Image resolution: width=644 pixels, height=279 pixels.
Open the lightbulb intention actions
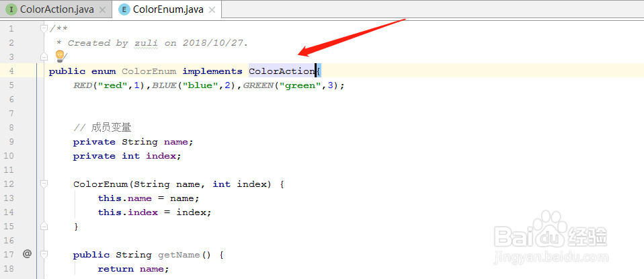[x=60, y=56]
